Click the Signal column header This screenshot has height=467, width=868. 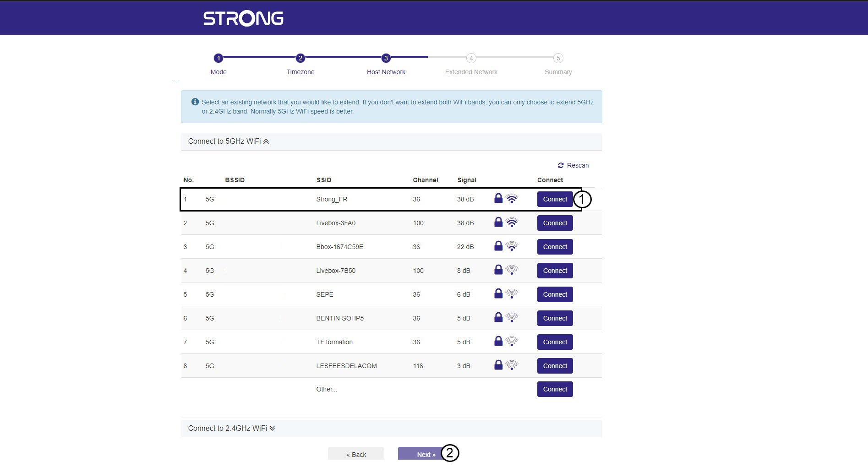(467, 180)
